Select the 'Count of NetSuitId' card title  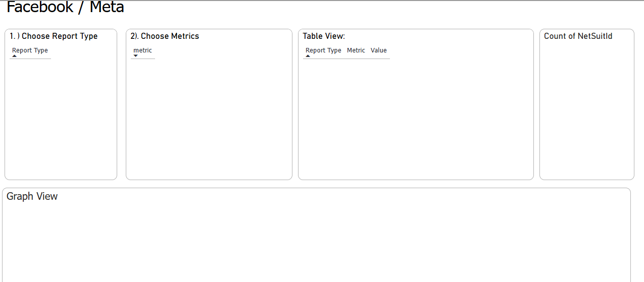pos(578,36)
